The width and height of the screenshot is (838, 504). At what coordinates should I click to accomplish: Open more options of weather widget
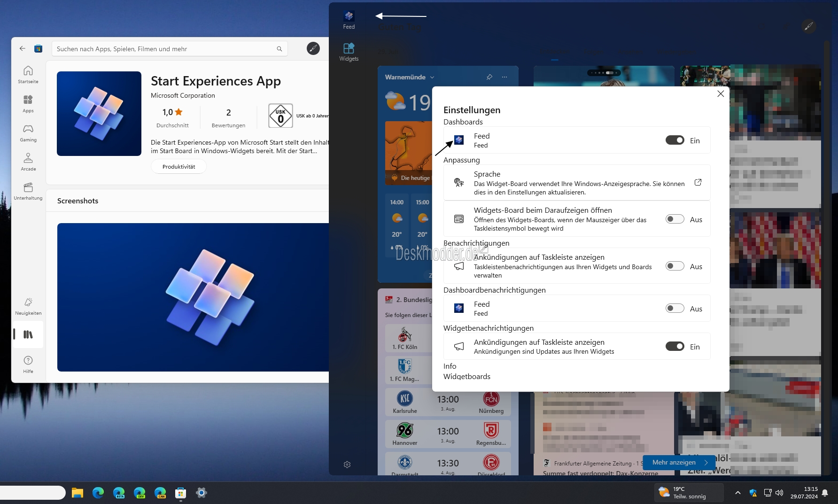504,77
